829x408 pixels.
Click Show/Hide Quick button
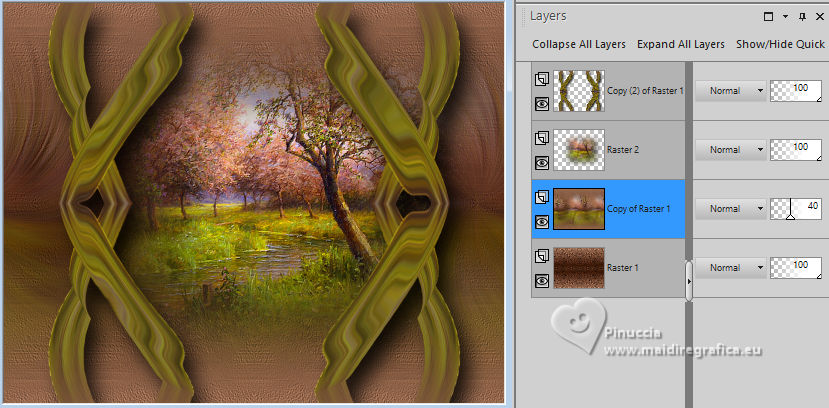coord(780,44)
